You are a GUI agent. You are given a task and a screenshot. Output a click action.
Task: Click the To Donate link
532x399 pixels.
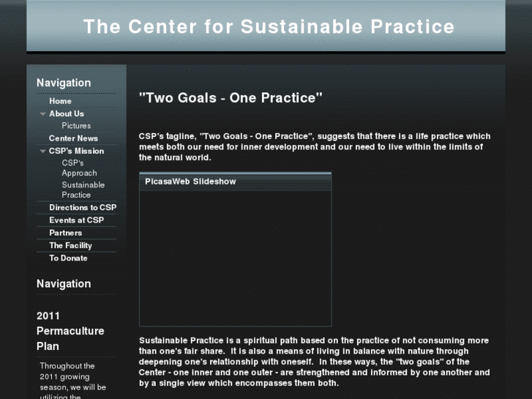coord(68,258)
